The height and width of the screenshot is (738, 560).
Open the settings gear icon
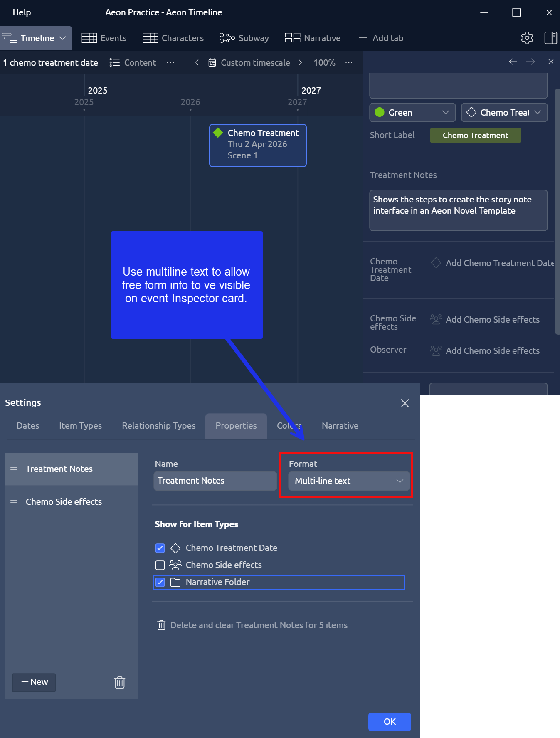(527, 38)
